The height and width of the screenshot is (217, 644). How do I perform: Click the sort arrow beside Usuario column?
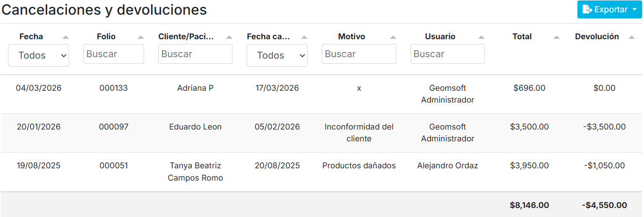[481, 37]
